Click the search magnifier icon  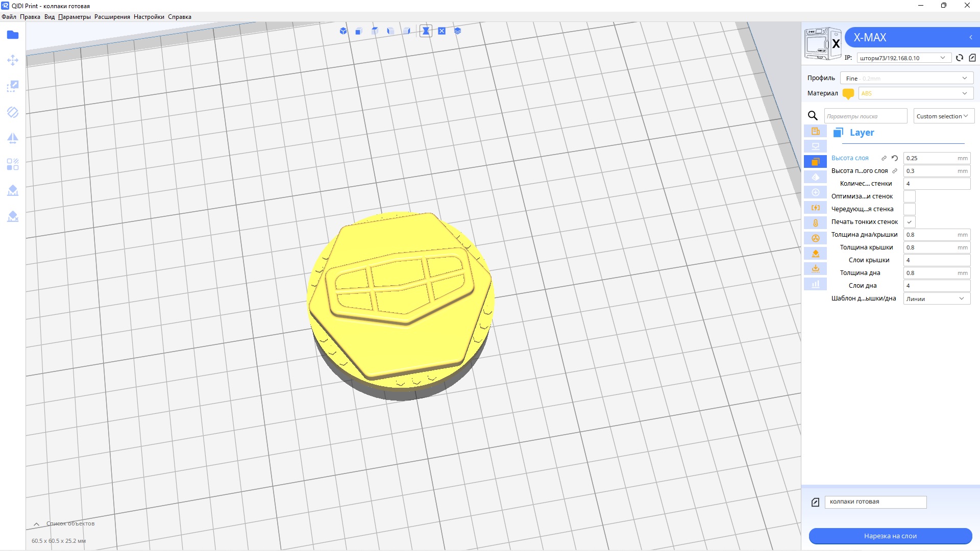[813, 116]
